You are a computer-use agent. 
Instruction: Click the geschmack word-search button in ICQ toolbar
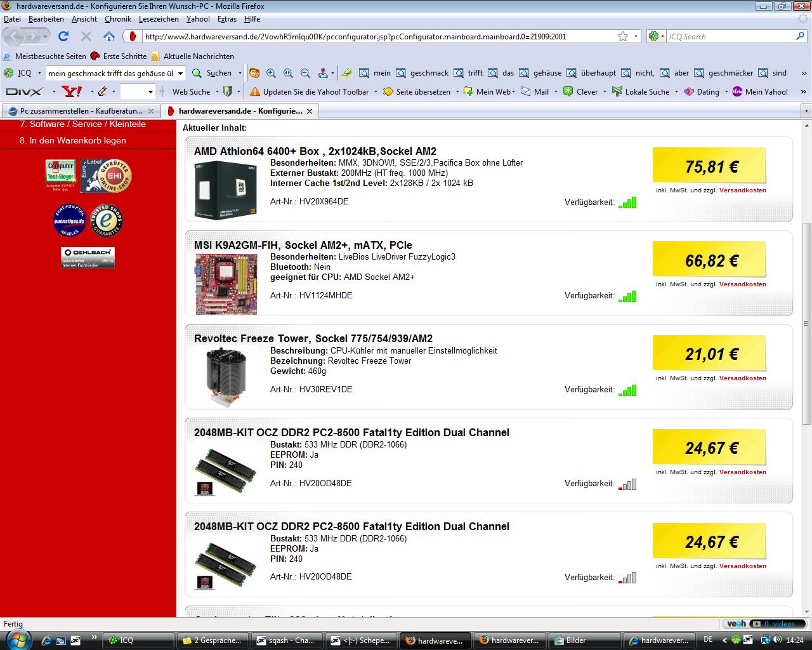pos(422,73)
